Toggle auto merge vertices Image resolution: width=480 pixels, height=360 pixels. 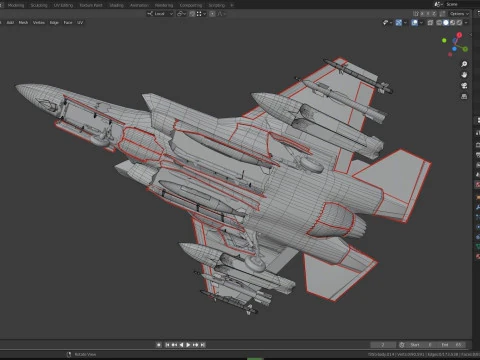[442, 14]
